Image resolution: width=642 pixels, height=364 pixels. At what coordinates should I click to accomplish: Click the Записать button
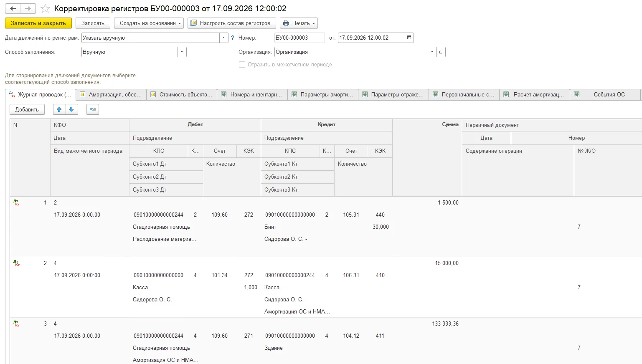93,23
